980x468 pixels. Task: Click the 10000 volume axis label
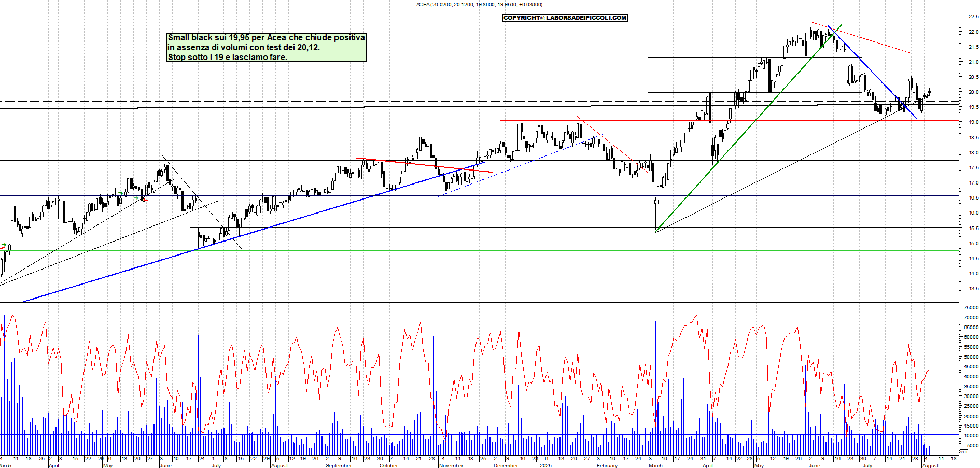pos(971,436)
